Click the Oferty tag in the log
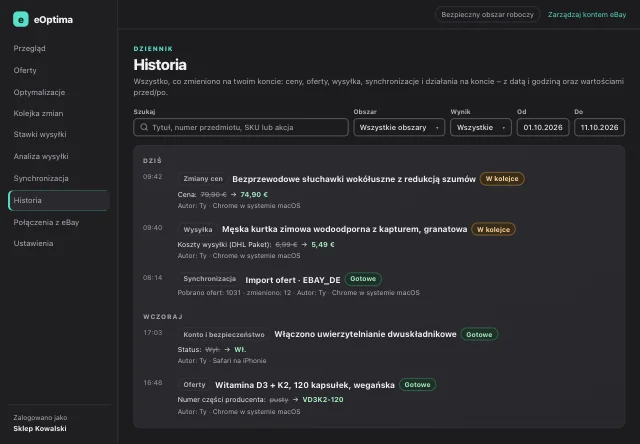 tap(194, 385)
